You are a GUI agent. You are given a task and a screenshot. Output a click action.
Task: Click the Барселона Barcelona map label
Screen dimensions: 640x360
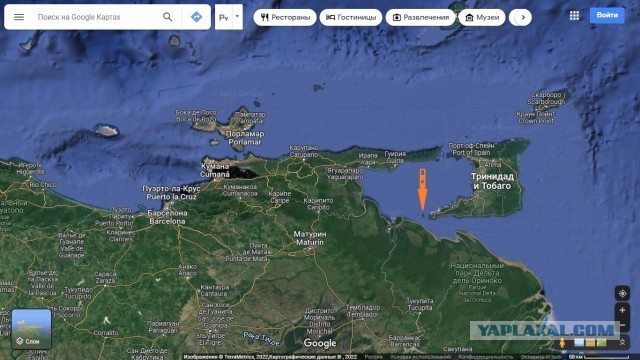(x=167, y=217)
